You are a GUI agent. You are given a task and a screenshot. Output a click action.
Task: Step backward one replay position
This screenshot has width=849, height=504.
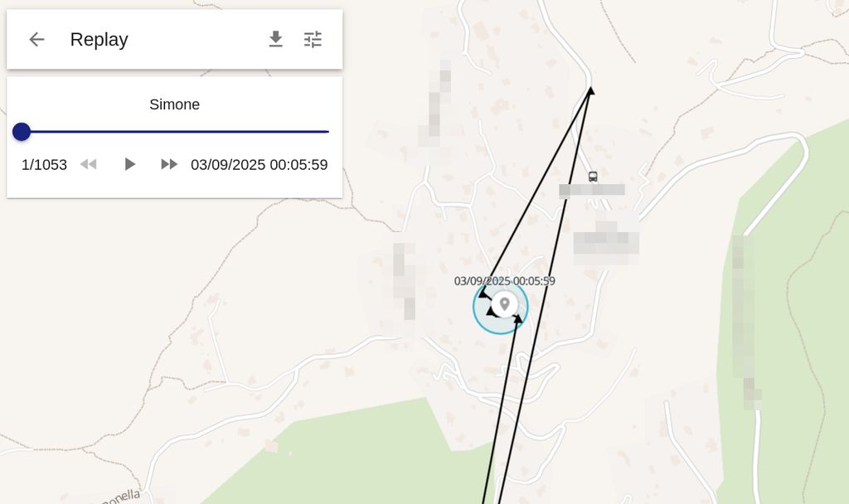coord(89,164)
